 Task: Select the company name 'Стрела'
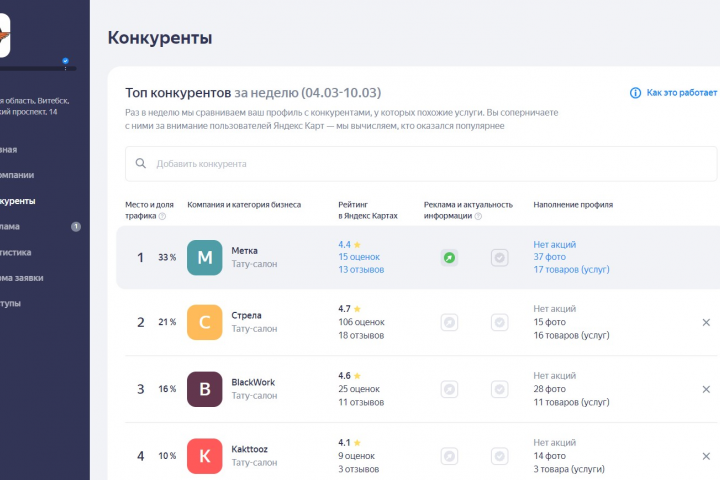click(246, 316)
